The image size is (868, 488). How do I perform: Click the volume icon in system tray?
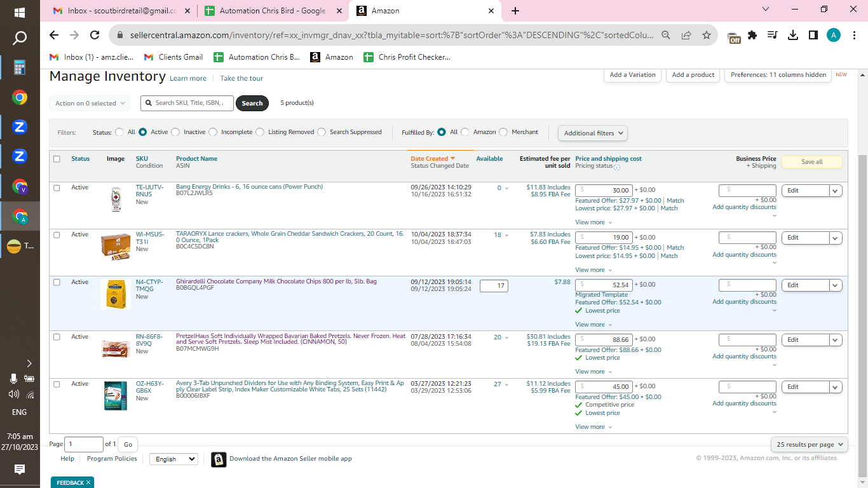(13, 394)
